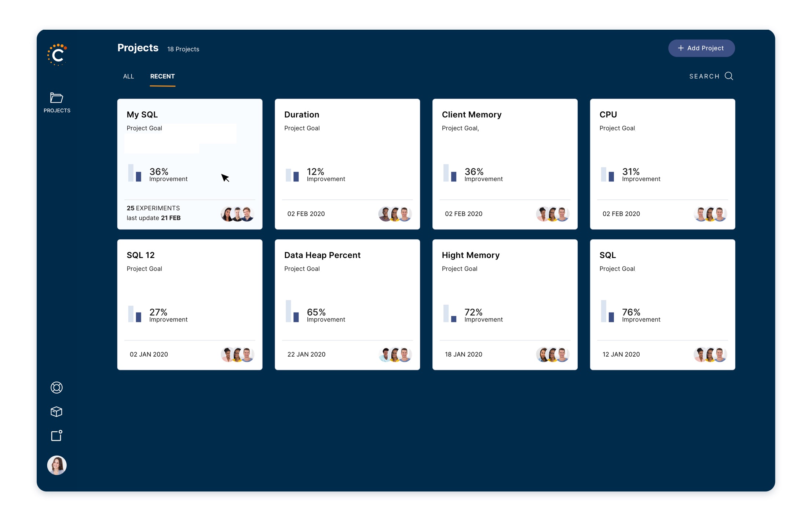Click 'Project Goal,' text on Client Memory card
This screenshot has width=812, height=523.
click(x=460, y=128)
